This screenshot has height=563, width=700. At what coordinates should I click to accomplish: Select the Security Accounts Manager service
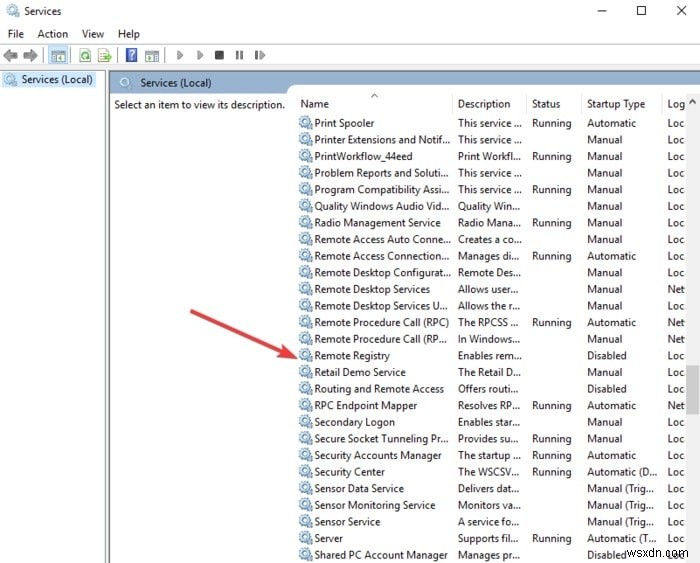point(378,455)
